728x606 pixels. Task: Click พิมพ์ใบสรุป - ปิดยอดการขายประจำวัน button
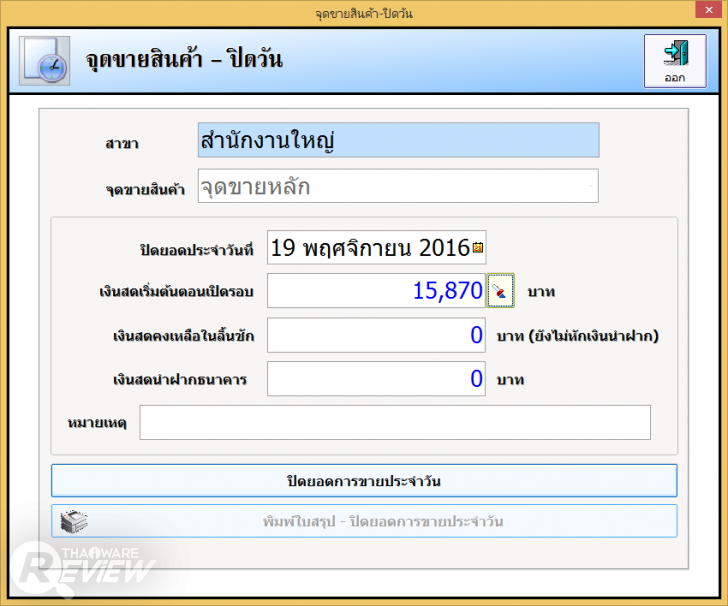click(x=364, y=521)
